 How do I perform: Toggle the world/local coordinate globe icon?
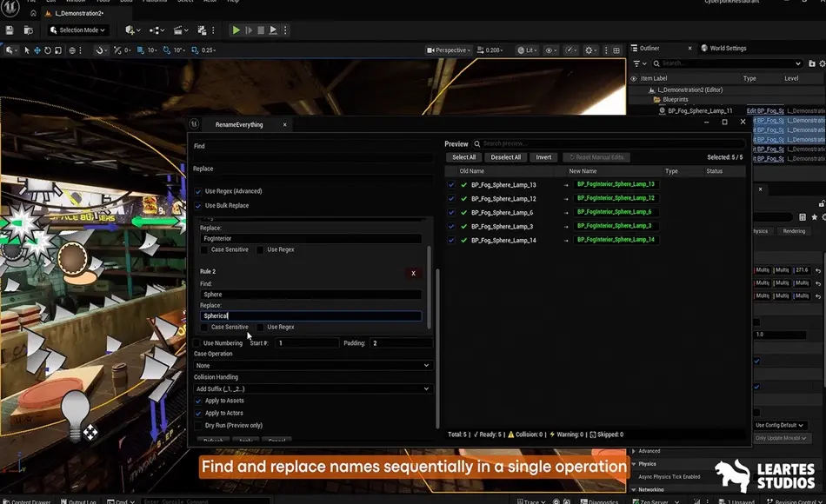pyautogui.click(x=73, y=50)
